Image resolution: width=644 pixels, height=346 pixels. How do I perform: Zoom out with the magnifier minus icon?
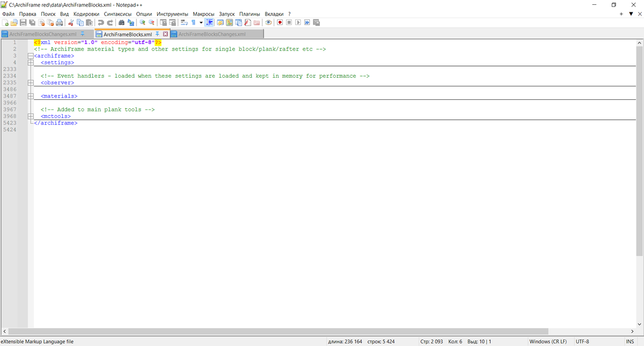151,23
